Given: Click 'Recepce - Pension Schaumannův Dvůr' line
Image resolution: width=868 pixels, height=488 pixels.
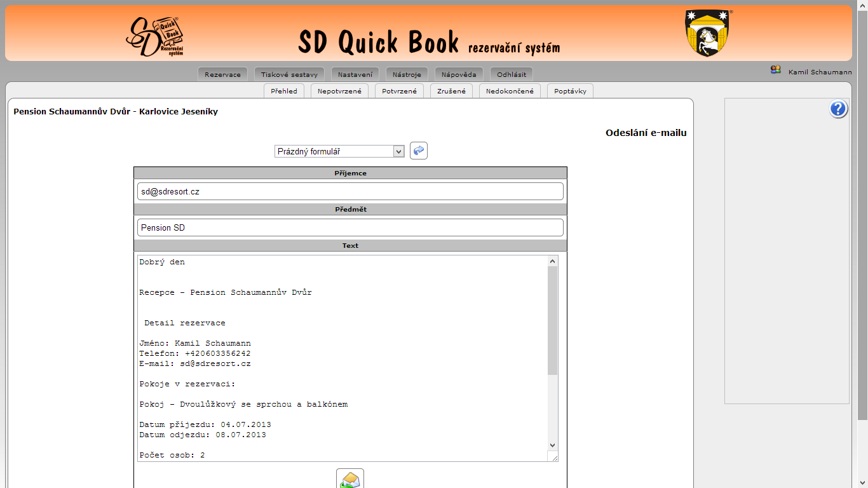Looking at the screenshot, I should [x=226, y=292].
